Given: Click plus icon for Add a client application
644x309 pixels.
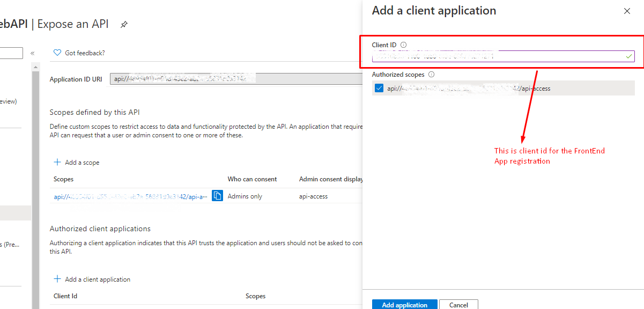Looking at the screenshot, I should pyautogui.click(x=57, y=279).
